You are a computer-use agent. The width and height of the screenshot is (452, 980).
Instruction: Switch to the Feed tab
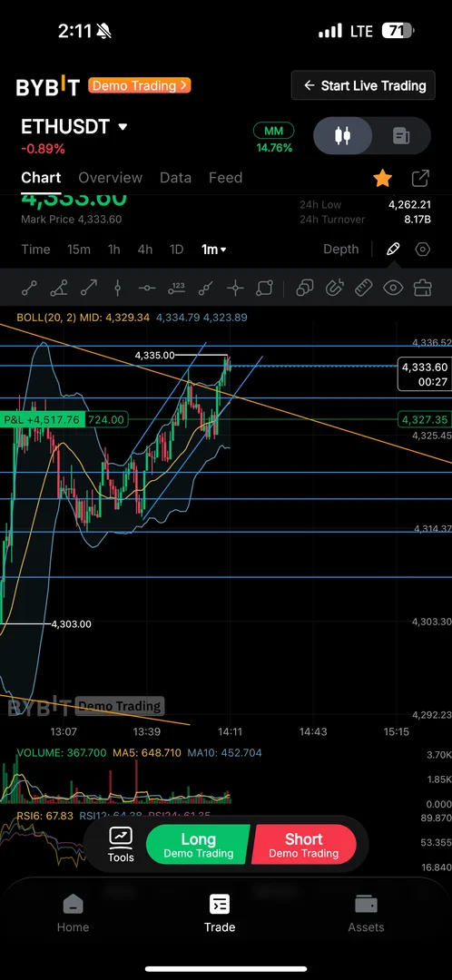pyautogui.click(x=225, y=178)
